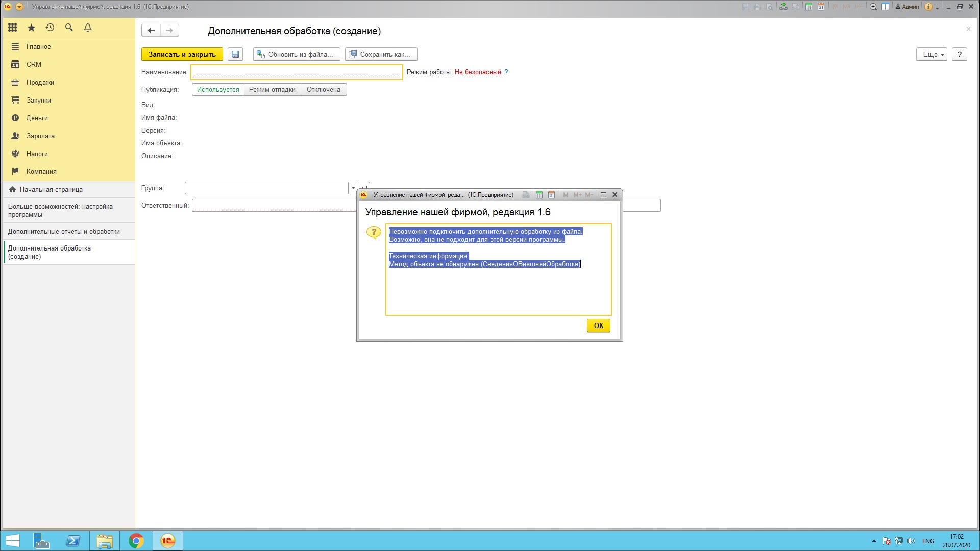Click Записать и закрыть button
This screenshot has width=980, height=551.
click(182, 54)
